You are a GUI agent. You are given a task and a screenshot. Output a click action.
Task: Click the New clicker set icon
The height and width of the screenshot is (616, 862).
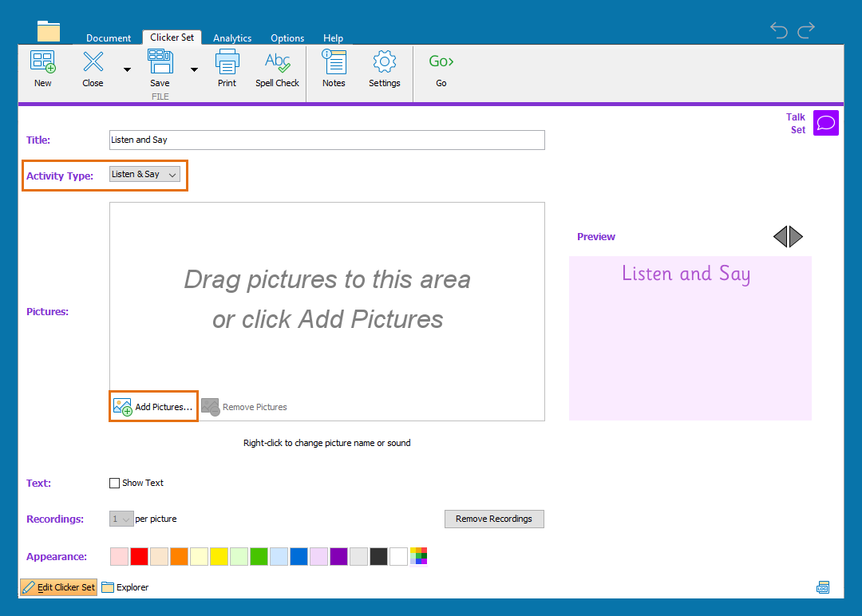coord(42,69)
